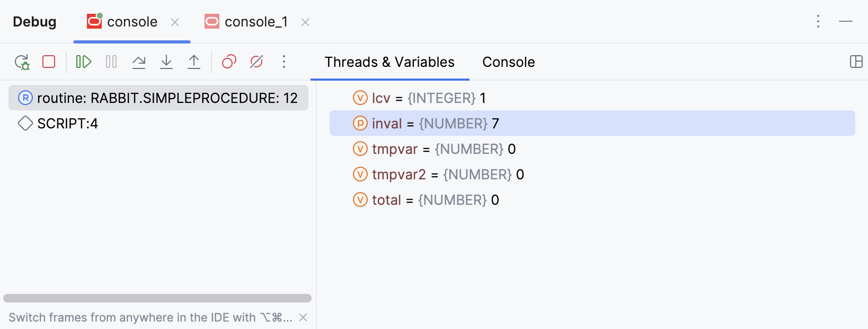Show the Threads & Variables view
This screenshot has height=329, width=868.
point(389,62)
